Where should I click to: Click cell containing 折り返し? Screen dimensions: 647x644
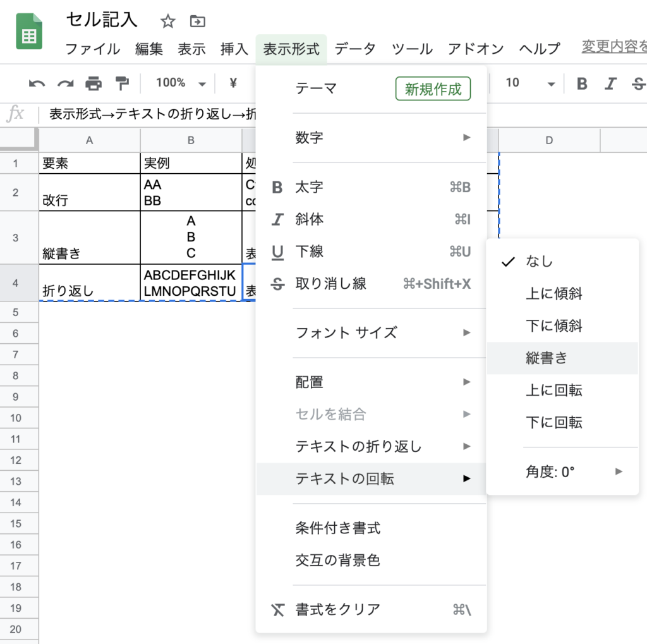[x=90, y=283]
